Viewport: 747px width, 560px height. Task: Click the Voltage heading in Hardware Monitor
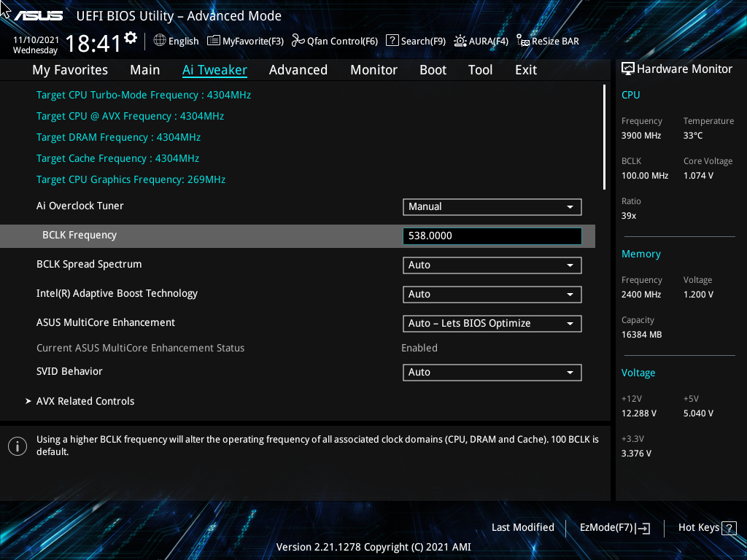638,373
